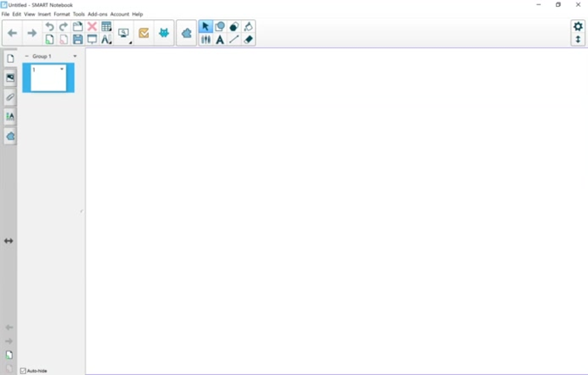Insert a table using the grid icon
Viewport: 588px width, 375px height.
pyautogui.click(x=106, y=27)
